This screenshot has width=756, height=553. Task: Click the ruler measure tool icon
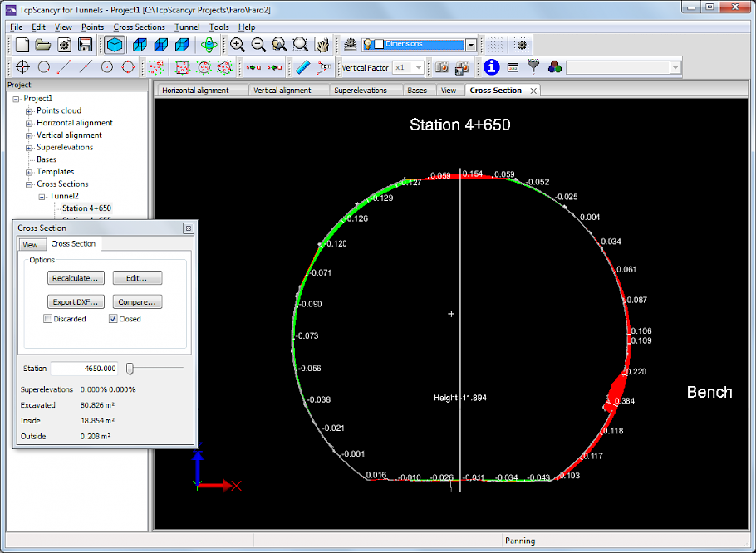302,67
